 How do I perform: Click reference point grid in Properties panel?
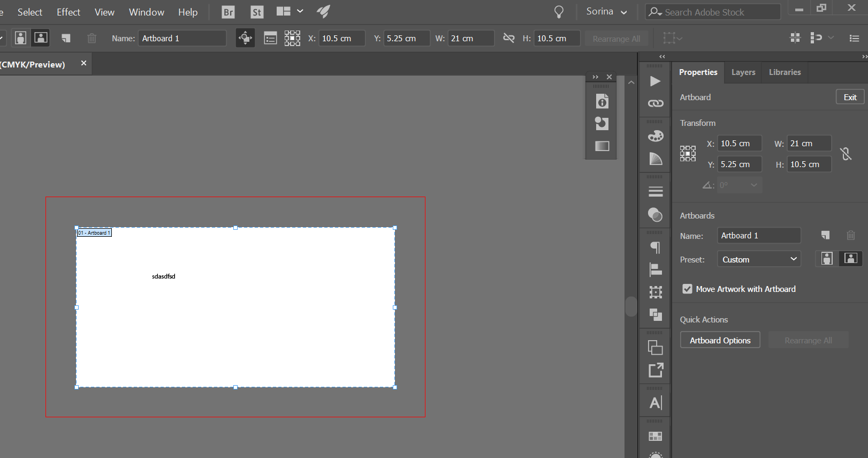click(x=688, y=154)
